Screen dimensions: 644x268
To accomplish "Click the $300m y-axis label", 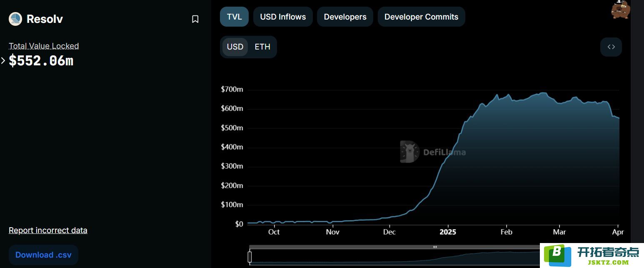I will [x=232, y=166].
